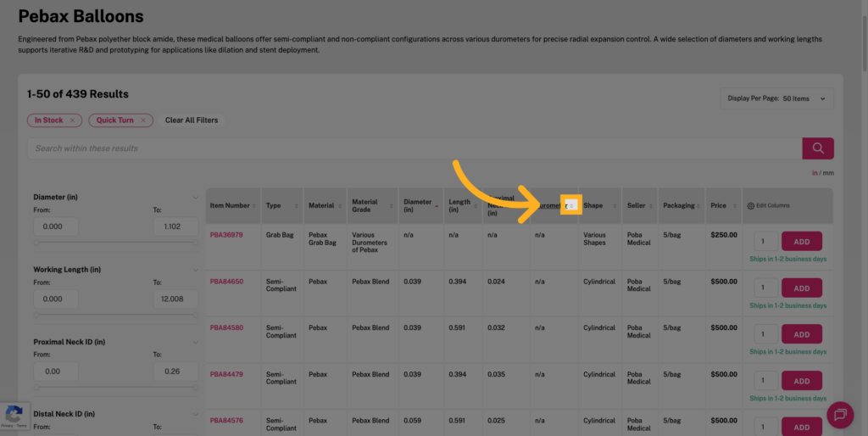
Task: Click quantity field for PBA84650
Action: (x=766, y=288)
